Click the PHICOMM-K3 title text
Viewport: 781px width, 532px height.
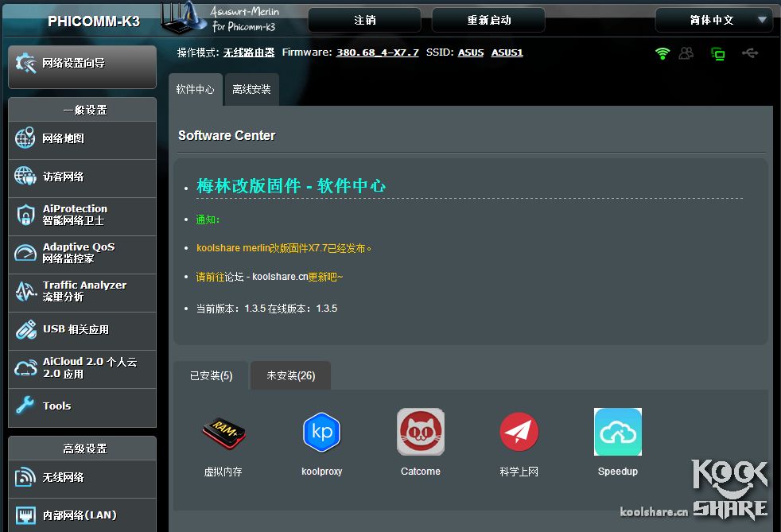click(94, 21)
